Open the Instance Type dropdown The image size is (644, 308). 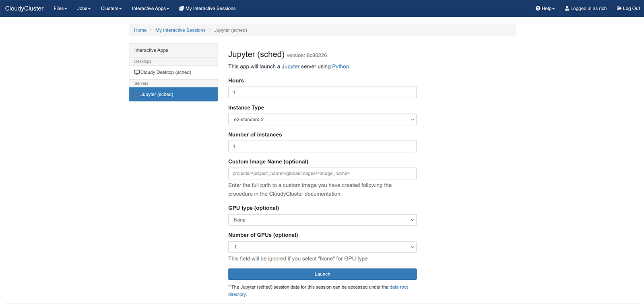(x=322, y=120)
